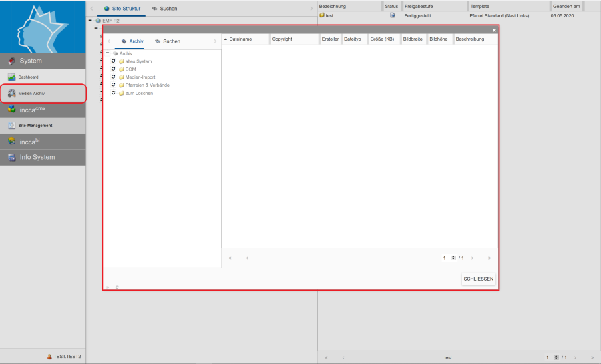Switch to the Site-Struktur tab
The width and height of the screenshot is (601, 364).
point(122,9)
